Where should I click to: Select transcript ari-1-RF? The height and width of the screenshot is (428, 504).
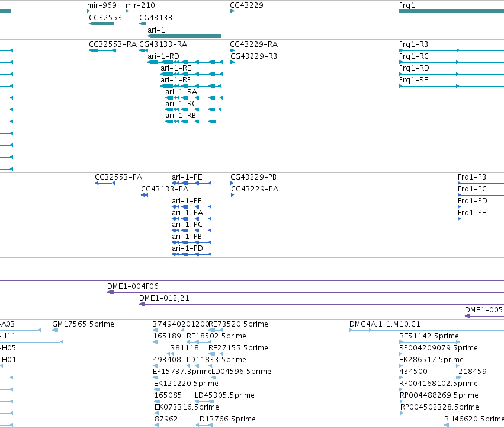click(191, 86)
